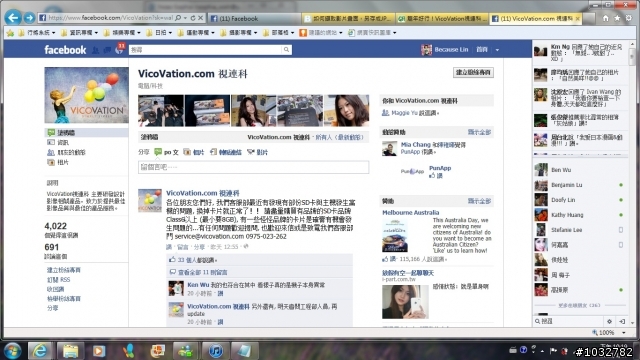The image size is (640, 360).
Task: Click the Mia Chang name link
Action: click(x=416, y=144)
